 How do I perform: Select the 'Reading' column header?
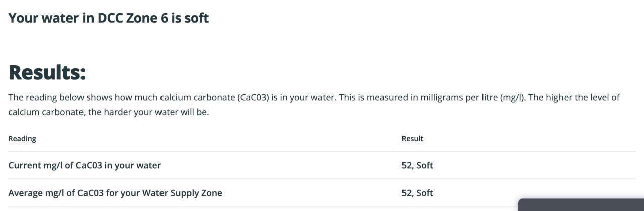22,139
